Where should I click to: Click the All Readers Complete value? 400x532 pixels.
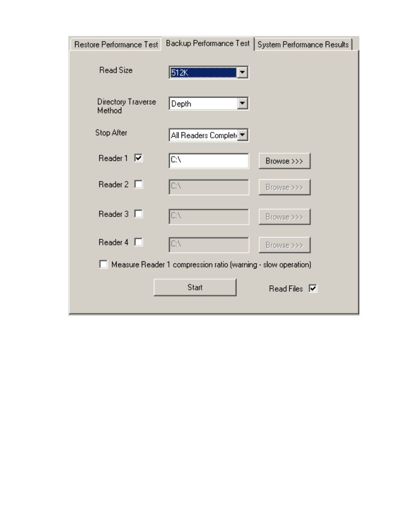[203, 135]
